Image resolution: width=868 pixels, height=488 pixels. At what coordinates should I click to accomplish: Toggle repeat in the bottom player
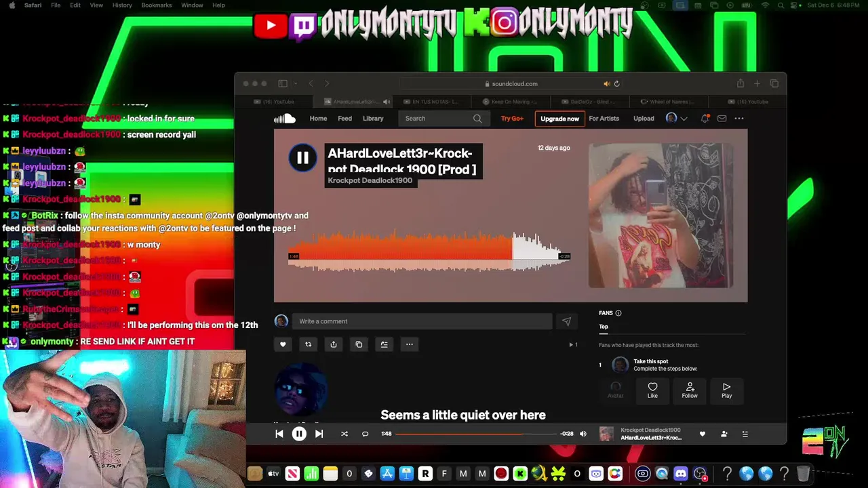[365, 434]
